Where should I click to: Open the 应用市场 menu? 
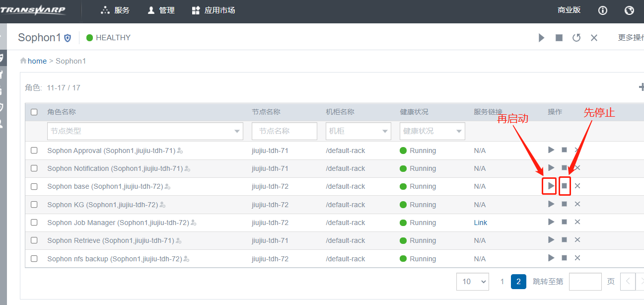[214, 10]
